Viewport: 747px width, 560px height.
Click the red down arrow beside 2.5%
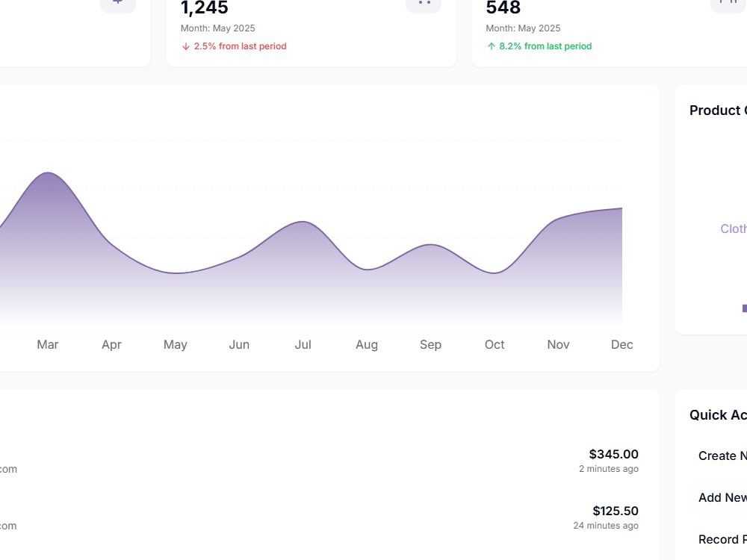point(186,46)
